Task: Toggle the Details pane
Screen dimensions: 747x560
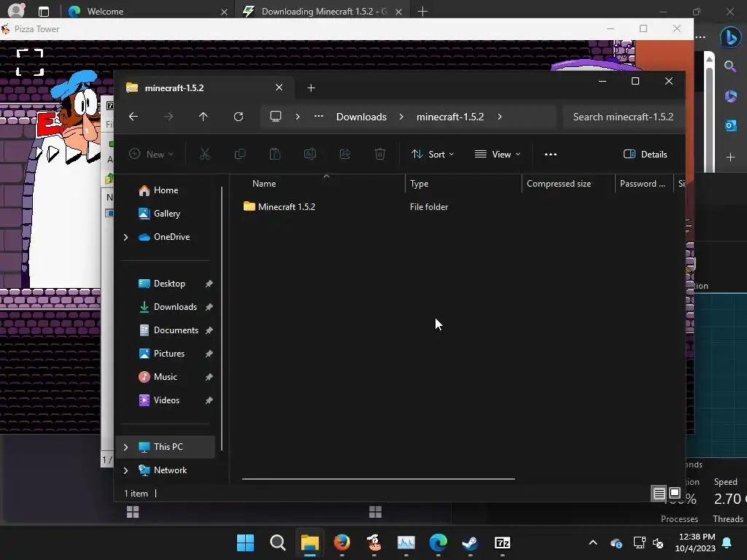Action: 646,155
